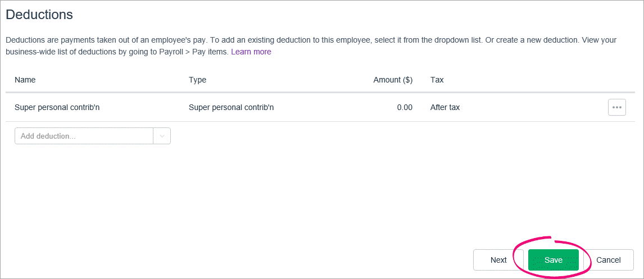Go to the Next step

[498, 260]
